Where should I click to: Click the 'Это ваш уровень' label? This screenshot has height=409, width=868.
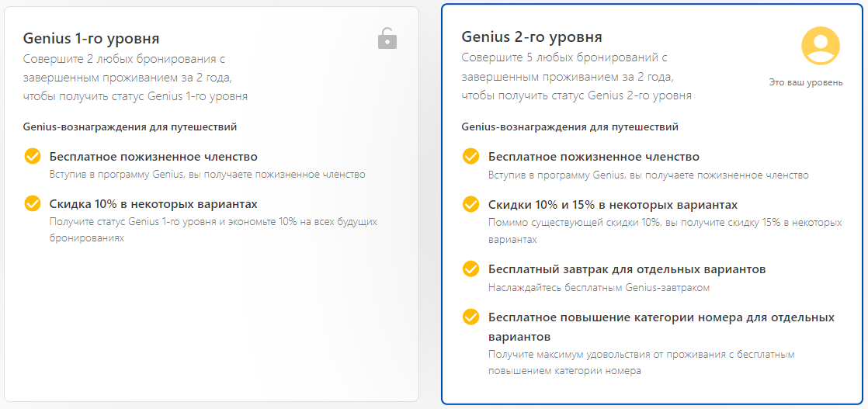[805, 82]
